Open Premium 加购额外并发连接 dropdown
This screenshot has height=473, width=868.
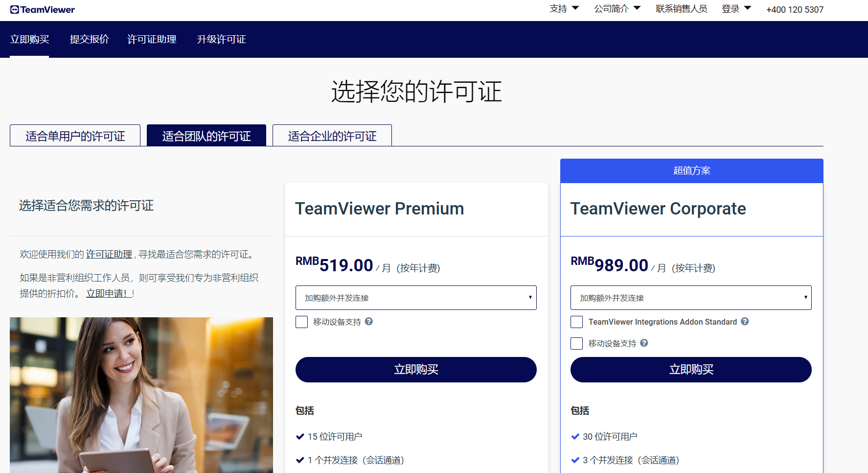pyautogui.click(x=416, y=298)
